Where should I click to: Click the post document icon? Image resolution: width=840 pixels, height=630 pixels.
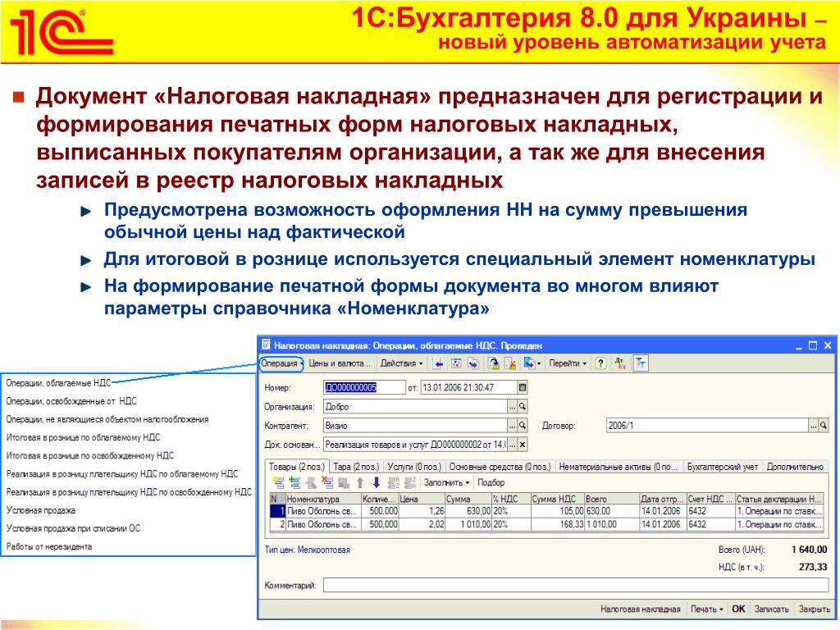(493, 363)
